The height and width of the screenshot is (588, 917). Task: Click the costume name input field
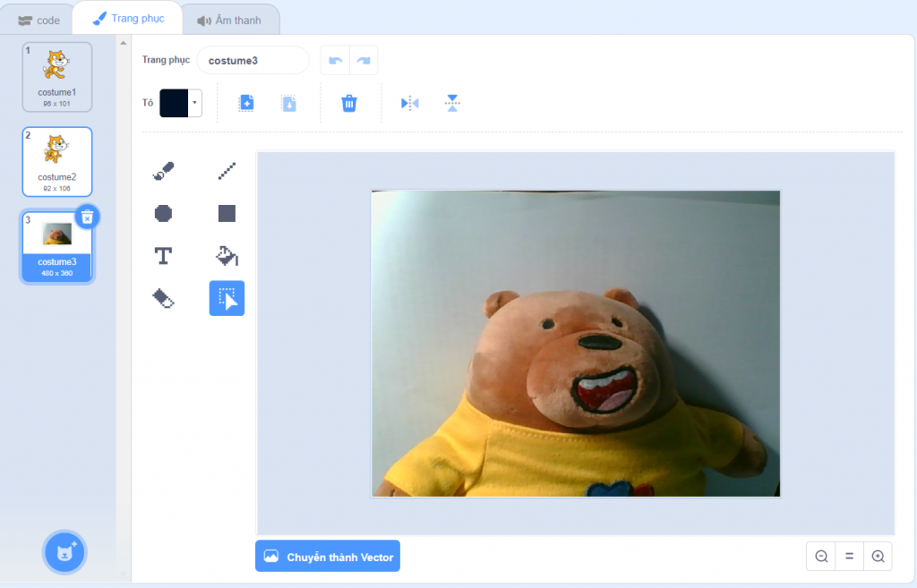point(253,60)
